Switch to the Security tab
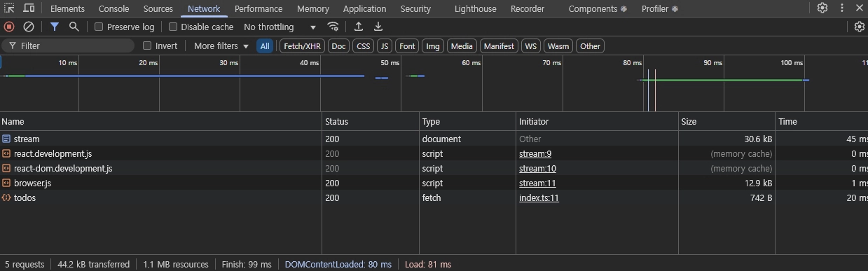868x271 pixels. (415, 8)
